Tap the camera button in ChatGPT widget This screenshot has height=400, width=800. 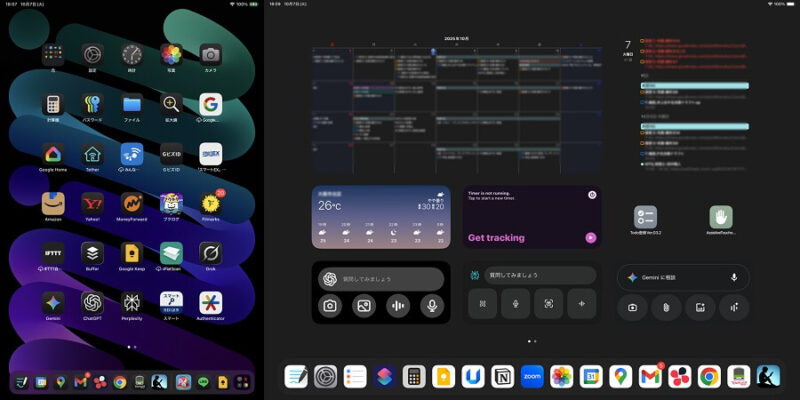click(329, 307)
